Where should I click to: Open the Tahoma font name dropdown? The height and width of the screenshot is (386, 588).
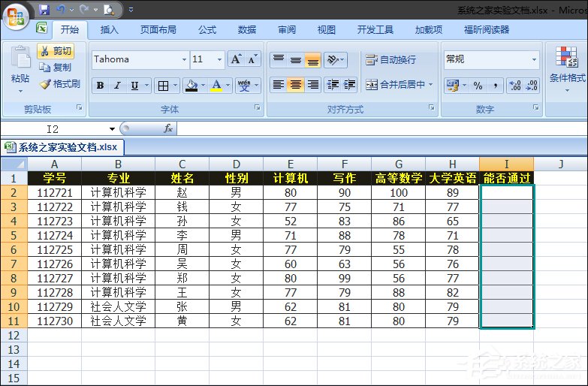(x=184, y=59)
